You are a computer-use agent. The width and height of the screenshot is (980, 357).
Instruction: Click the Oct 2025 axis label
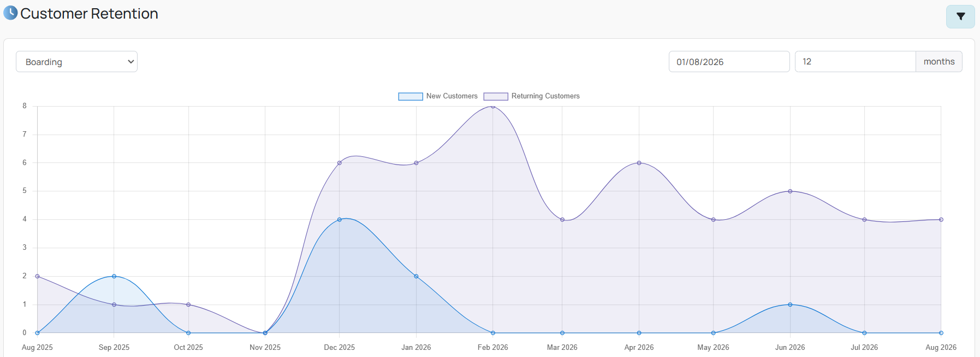pos(188,348)
